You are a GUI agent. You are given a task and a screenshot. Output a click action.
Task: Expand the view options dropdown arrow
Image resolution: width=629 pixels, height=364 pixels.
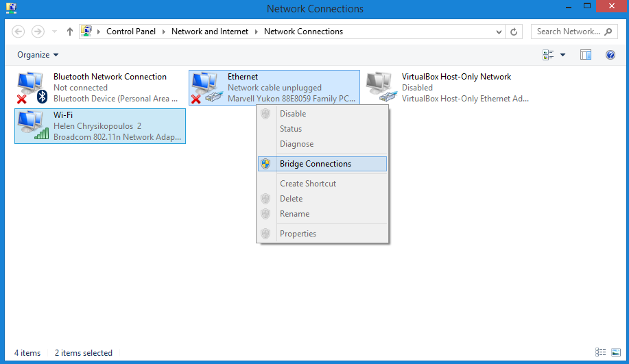point(563,55)
